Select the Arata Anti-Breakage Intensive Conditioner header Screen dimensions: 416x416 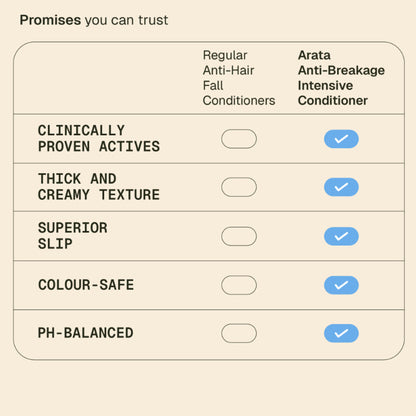[341, 78]
